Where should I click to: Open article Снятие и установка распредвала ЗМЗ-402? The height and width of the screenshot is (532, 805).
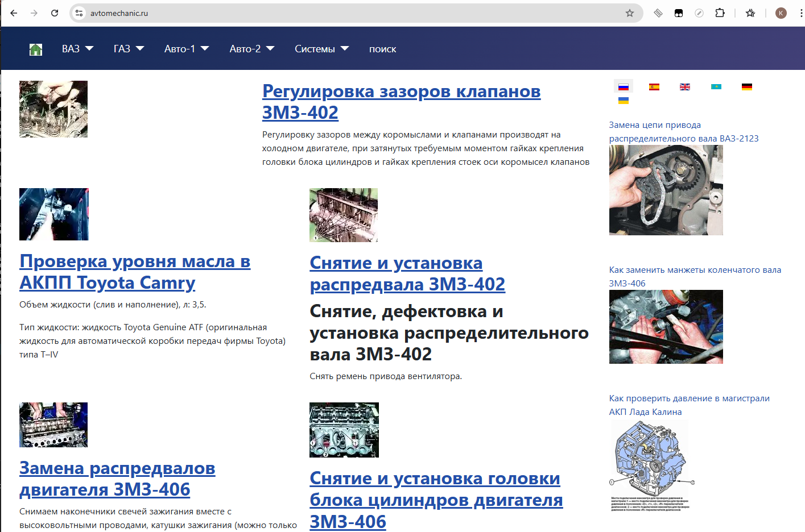[407, 273]
